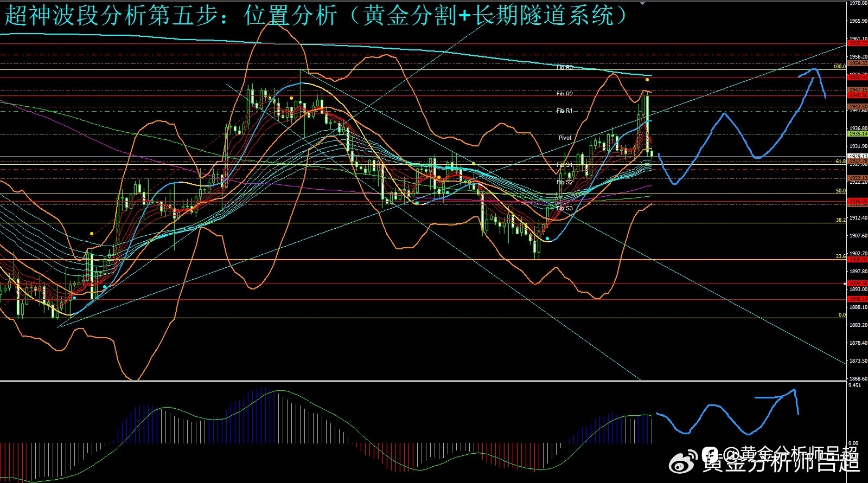Select the 38.2 Fibonacci retracement label
The width and height of the screenshot is (868, 483).
840,220
